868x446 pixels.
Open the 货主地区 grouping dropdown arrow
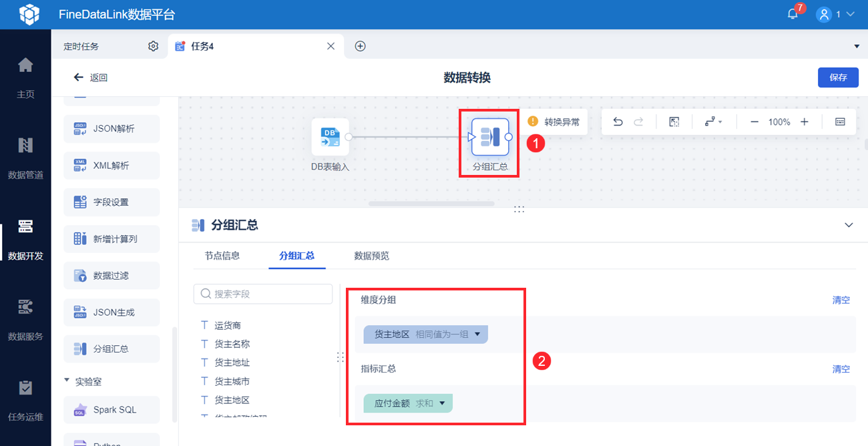(x=477, y=334)
